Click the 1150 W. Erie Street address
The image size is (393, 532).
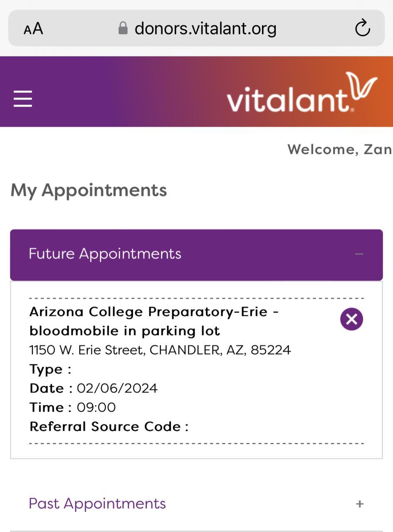160,350
